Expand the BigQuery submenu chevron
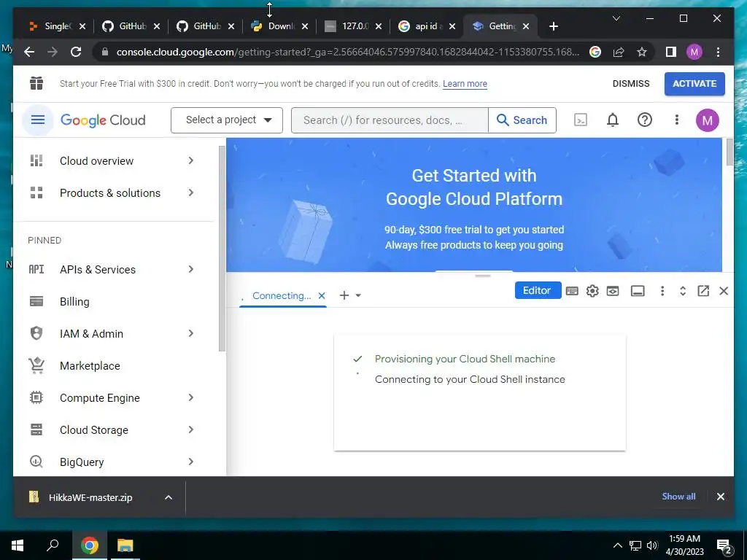 point(190,462)
